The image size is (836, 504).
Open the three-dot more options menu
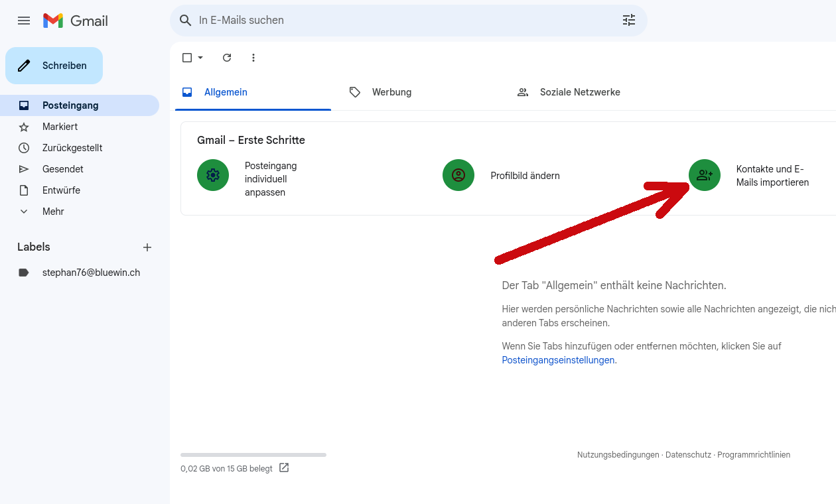[x=253, y=58]
